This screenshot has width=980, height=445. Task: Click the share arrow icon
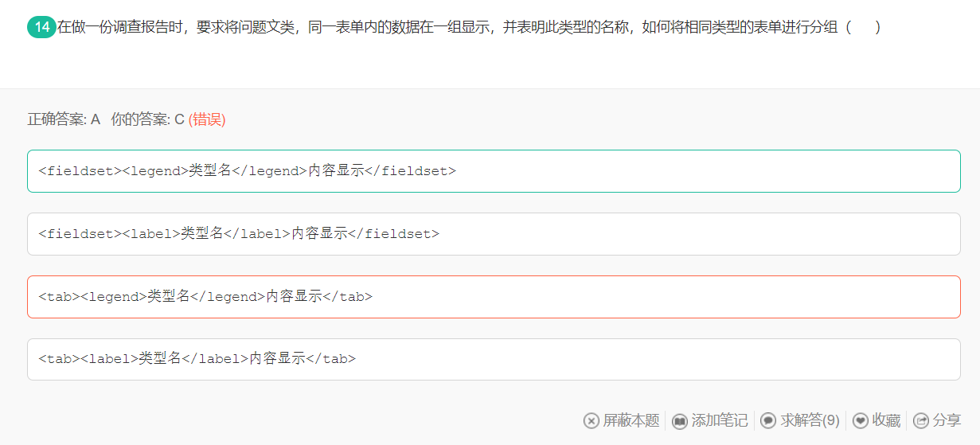pos(921,420)
